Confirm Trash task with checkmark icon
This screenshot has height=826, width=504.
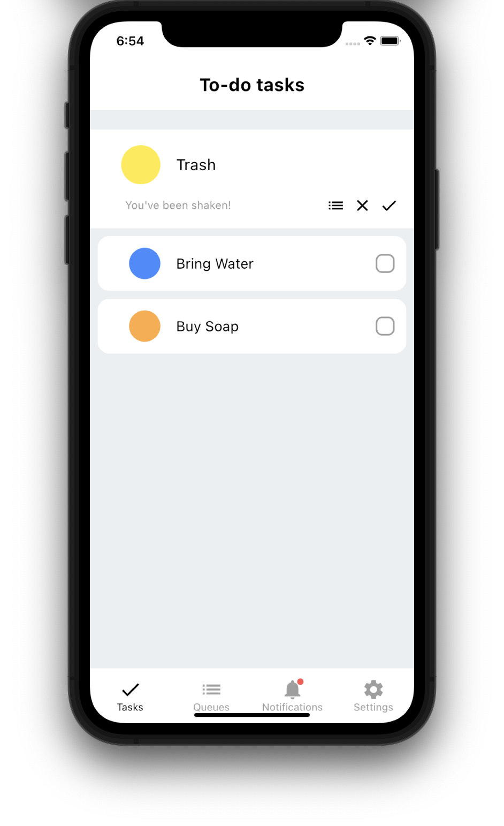point(389,206)
